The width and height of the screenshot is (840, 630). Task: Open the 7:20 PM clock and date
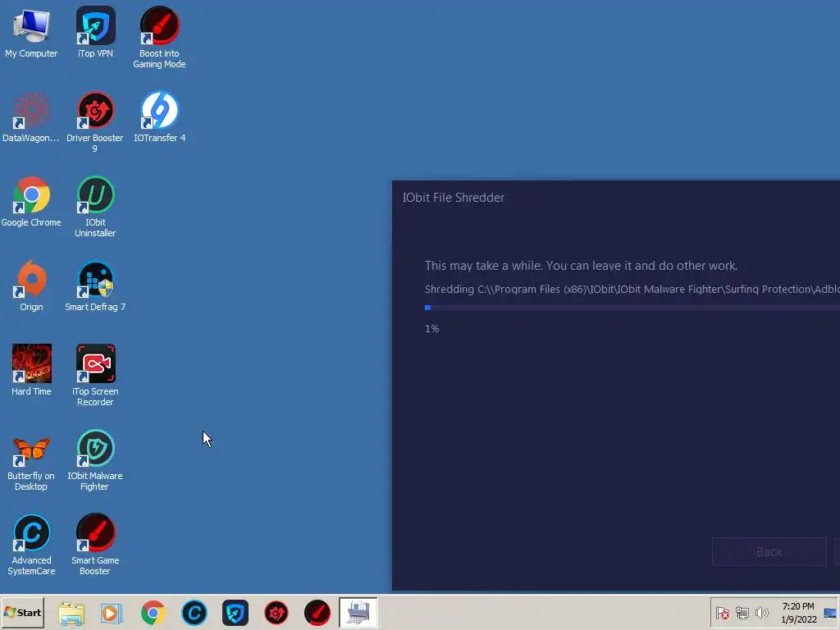(x=798, y=613)
